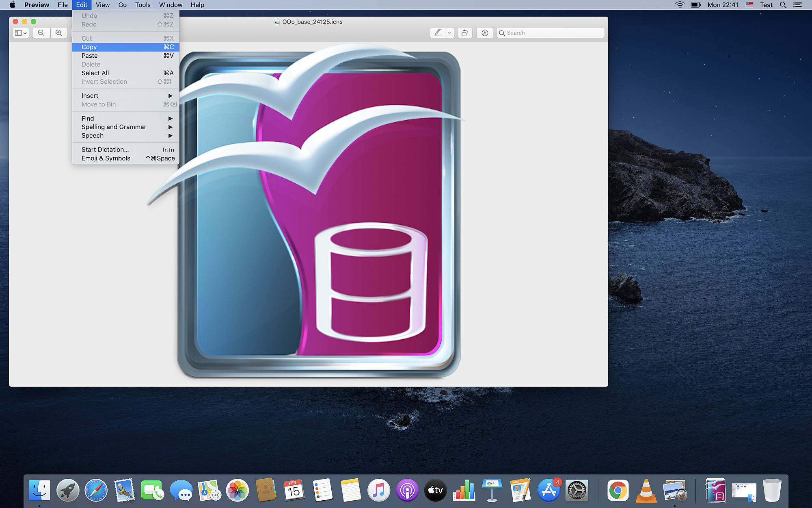
Task: Open Emoji & Symbols from the Edit menu
Action: pos(125,158)
